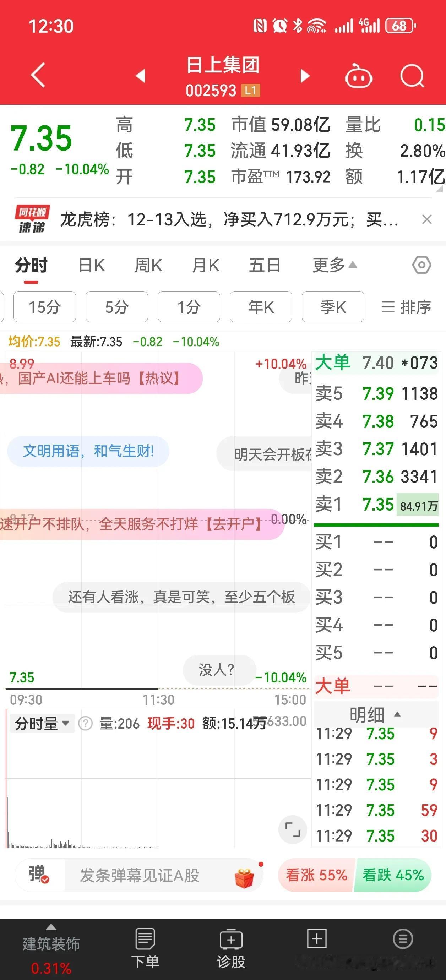Tap the alarm clock status icon

280,26
